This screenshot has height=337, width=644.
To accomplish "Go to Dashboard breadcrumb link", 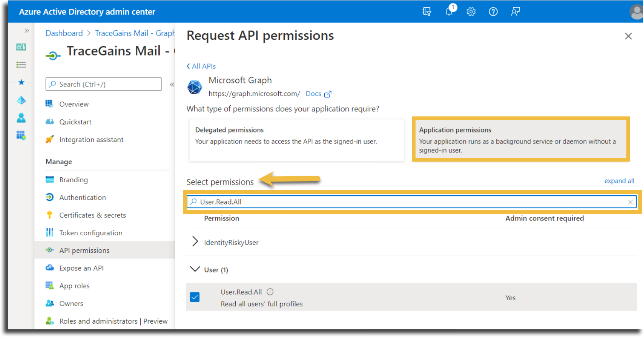I will coord(64,33).
